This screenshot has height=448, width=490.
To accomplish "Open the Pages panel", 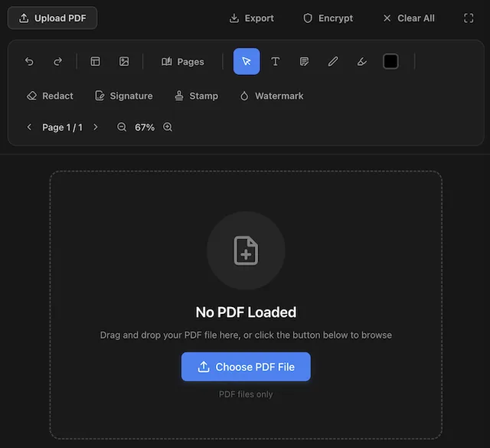I will coord(183,61).
